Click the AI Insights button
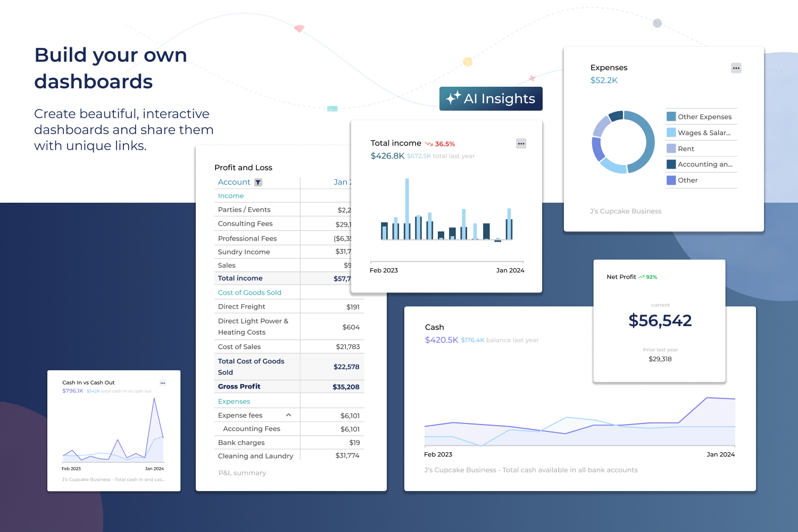 491,98
